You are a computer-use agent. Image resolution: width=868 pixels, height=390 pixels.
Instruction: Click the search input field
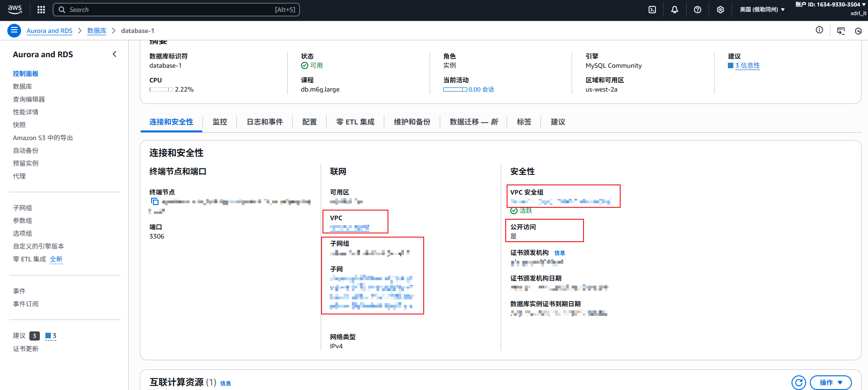176,10
